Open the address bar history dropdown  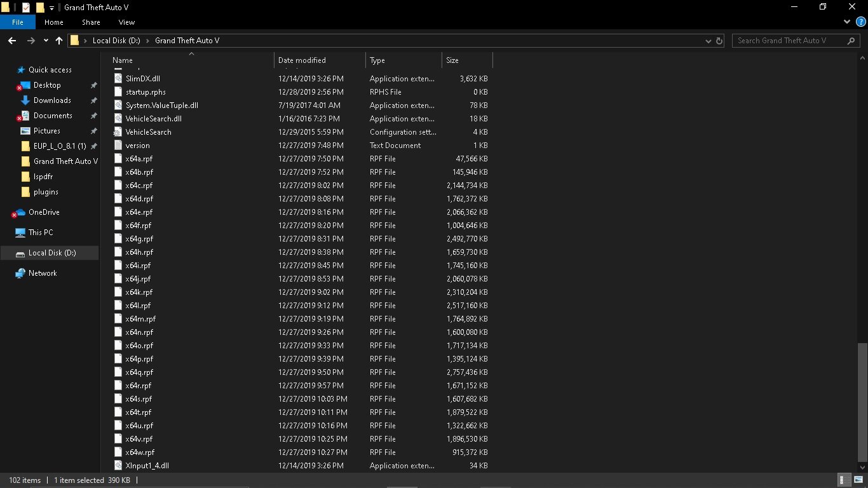point(709,41)
